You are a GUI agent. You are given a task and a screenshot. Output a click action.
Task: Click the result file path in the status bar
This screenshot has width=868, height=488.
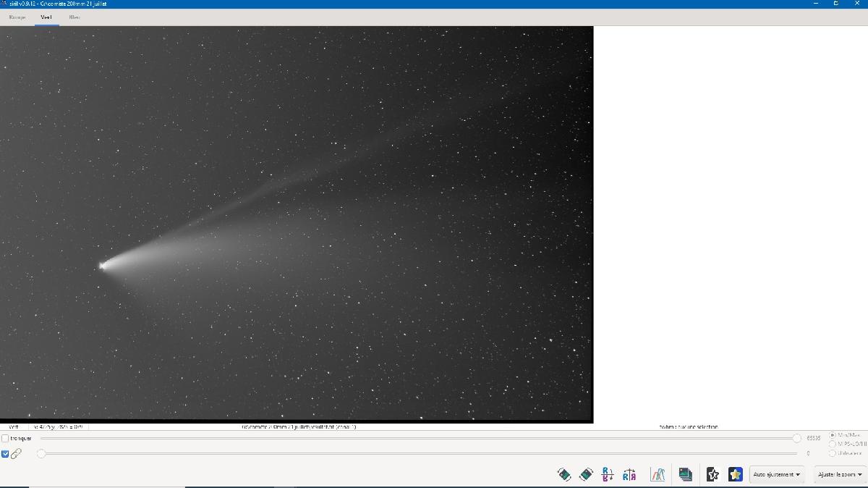point(299,426)
